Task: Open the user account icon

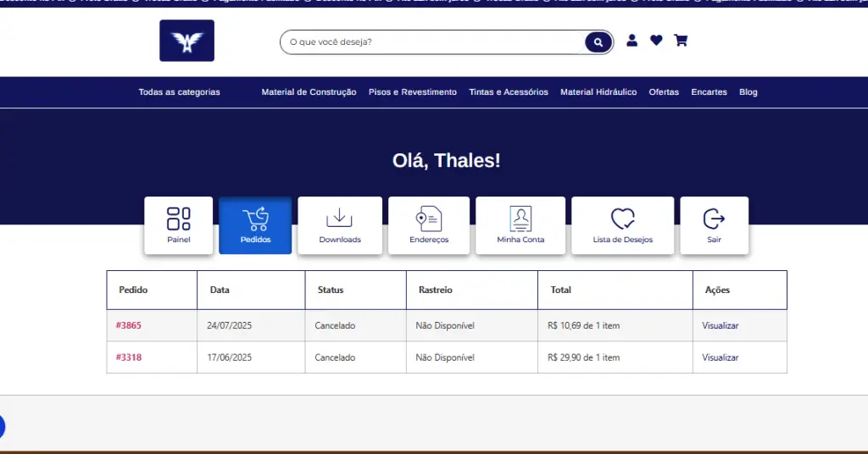Action: 632,41
